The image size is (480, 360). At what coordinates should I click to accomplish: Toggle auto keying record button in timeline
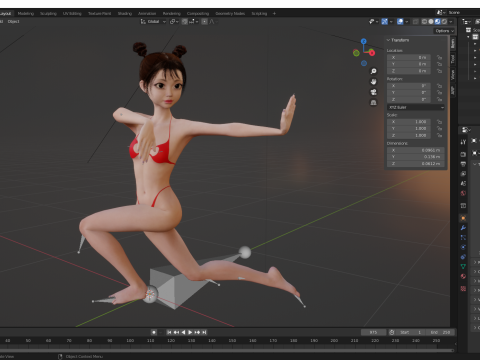pyautogui.click(x=154, y=332)
